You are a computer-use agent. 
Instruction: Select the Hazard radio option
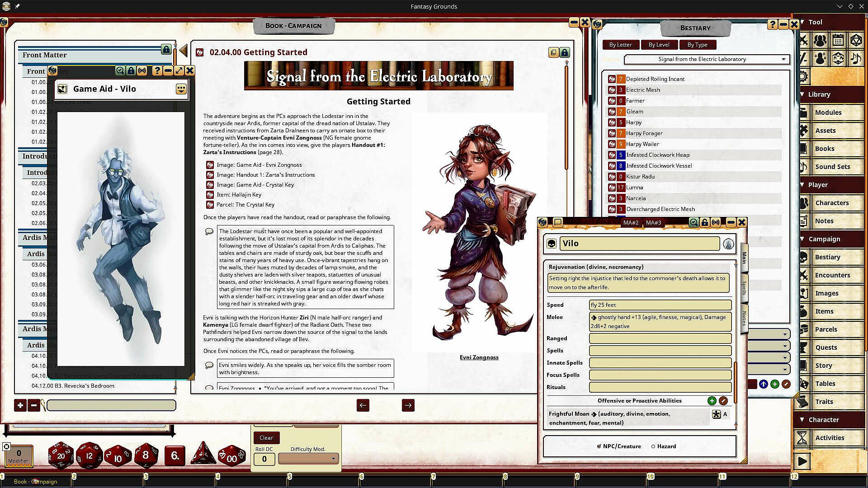[653, 446]
